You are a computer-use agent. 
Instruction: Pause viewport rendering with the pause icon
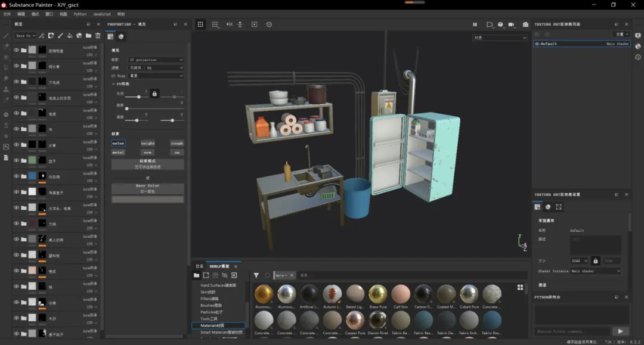click(x=475, y=24)
